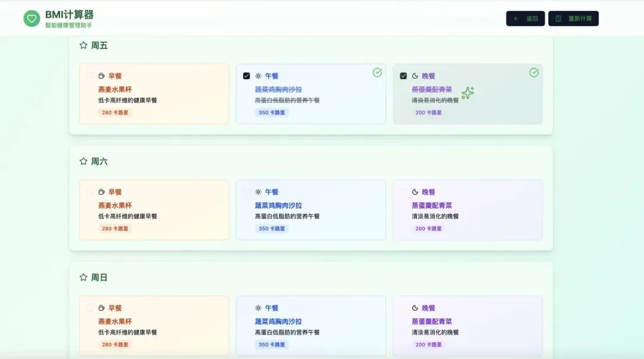Click the 返回 button

pyautogui.click(x=525, y=18)
